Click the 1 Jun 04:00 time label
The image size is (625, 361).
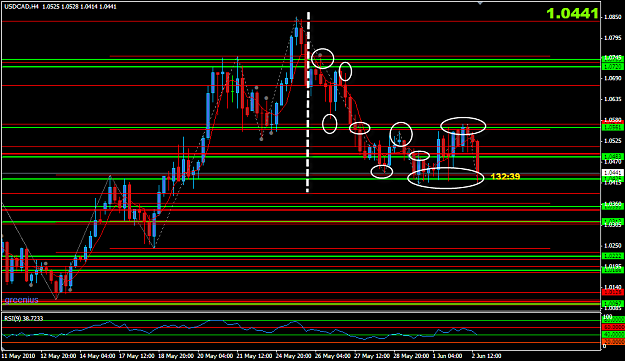point(448,356)
